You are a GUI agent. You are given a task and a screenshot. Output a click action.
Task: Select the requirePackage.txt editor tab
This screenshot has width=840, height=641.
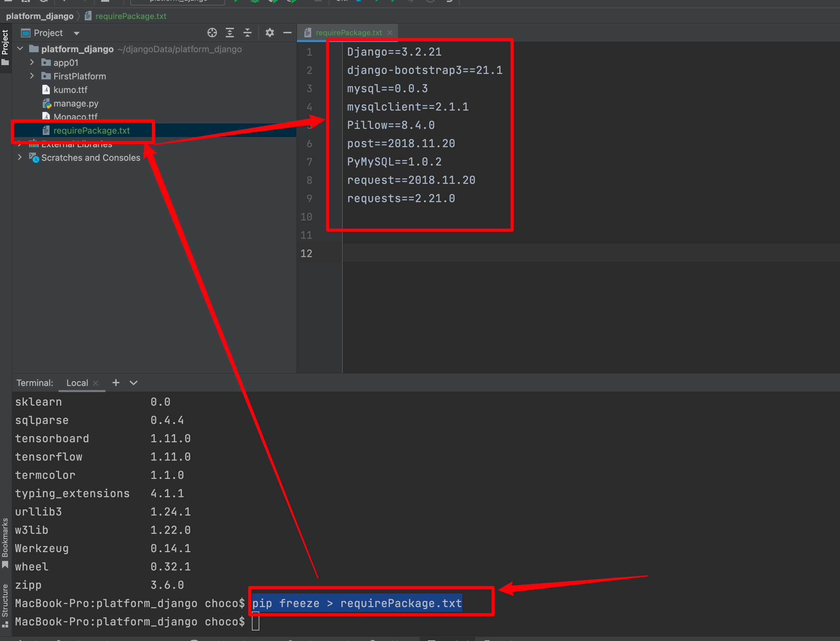[x=348, y=33]
